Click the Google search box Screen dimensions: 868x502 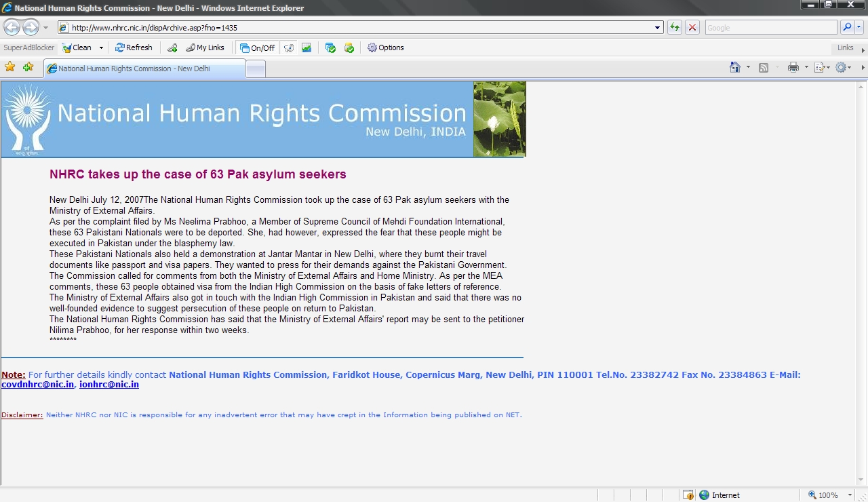point(771,28)
